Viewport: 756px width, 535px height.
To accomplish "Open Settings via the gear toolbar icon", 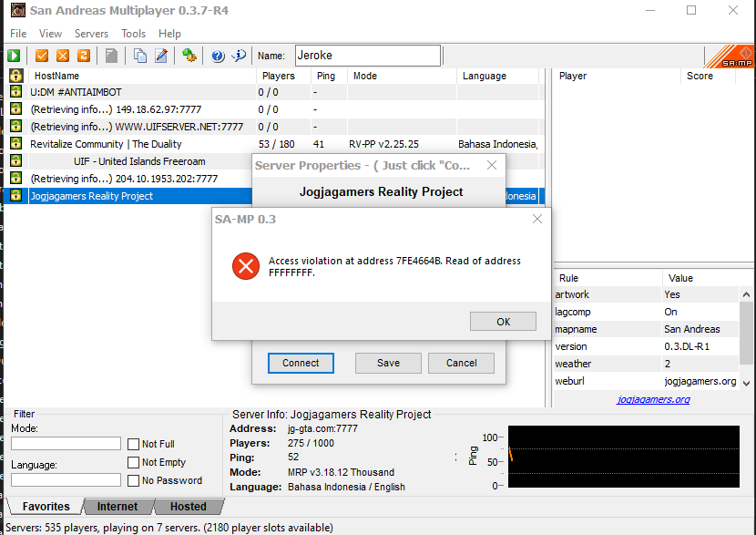I will (x=189, y=56).
